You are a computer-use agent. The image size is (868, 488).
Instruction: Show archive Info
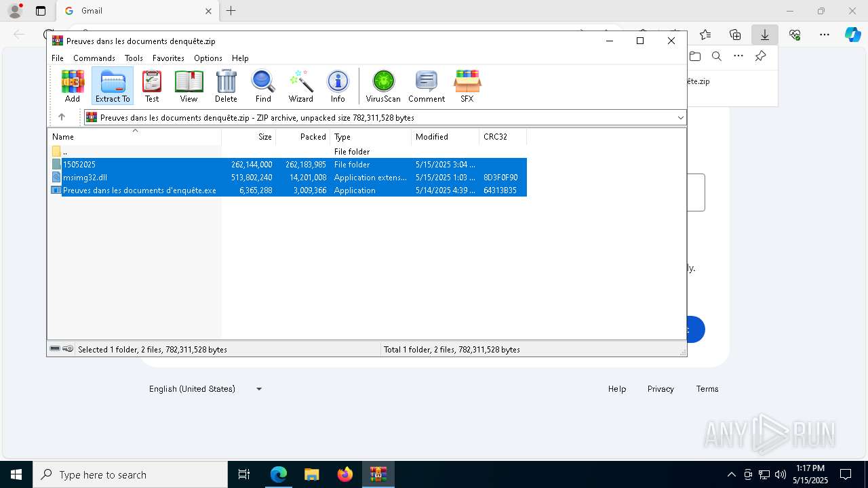pos(338,86)
